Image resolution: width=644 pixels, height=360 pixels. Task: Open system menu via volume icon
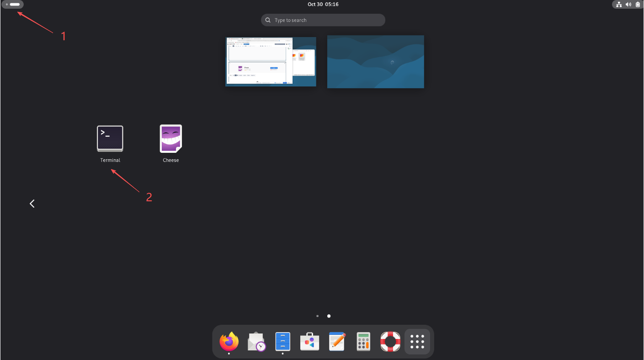click(x=628, y=5)
